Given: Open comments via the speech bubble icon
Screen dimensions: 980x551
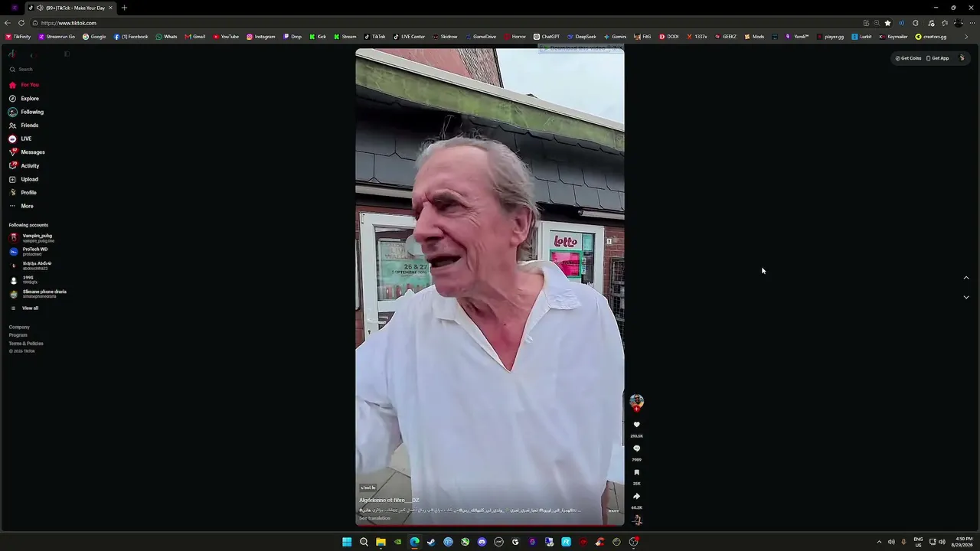Looking at the screenshot, I should click(x=636, y=448).
